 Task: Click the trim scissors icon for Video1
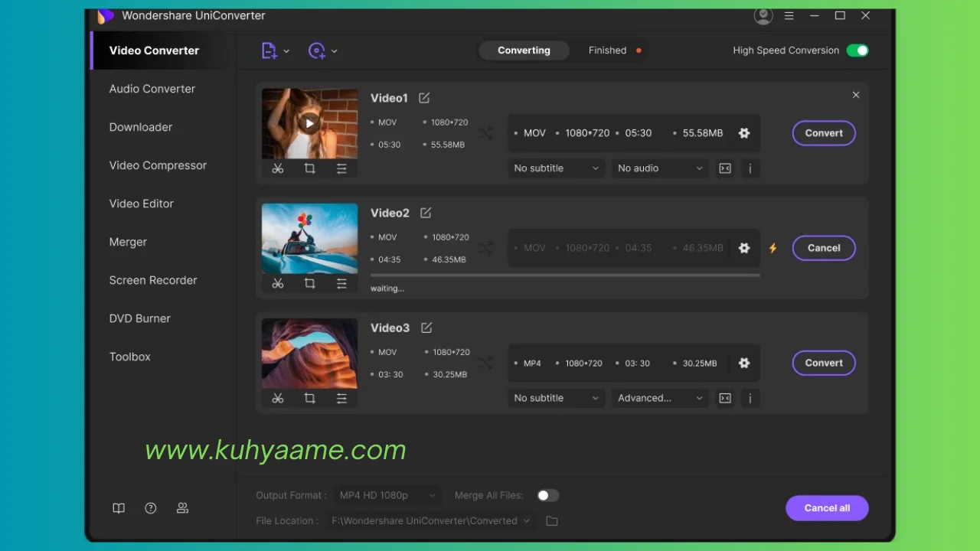[x=278, y=168]
